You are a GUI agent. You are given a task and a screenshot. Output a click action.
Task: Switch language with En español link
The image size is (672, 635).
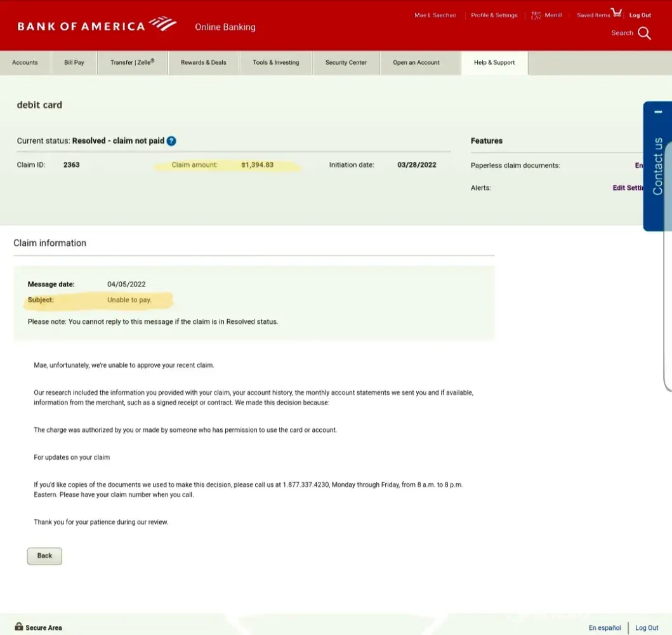coord(605,628)
